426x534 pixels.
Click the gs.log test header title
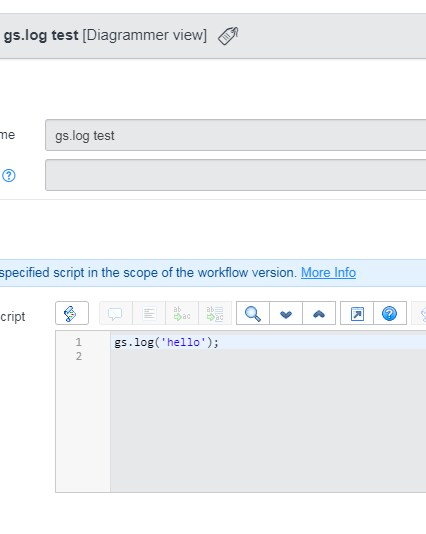tap(41, 35)
